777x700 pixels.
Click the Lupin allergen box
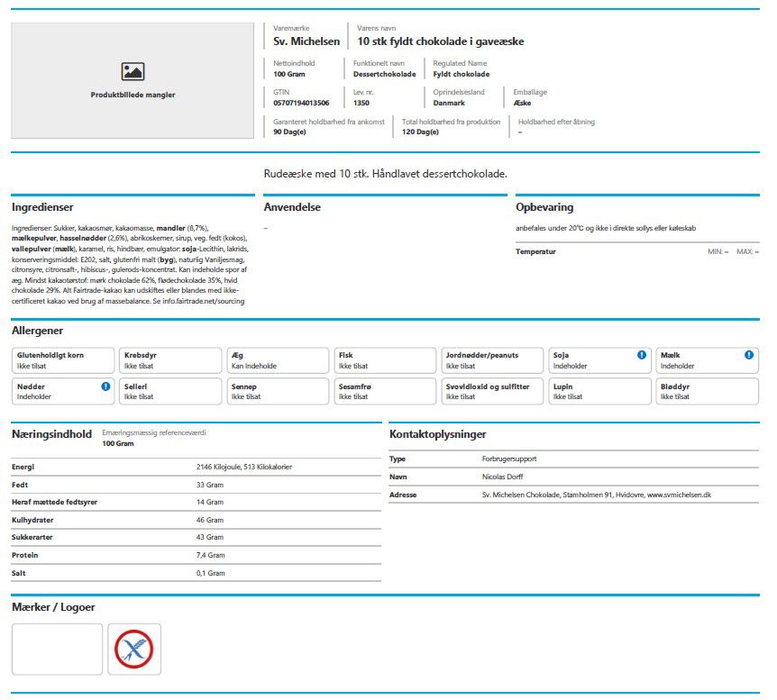coord(599,391)
